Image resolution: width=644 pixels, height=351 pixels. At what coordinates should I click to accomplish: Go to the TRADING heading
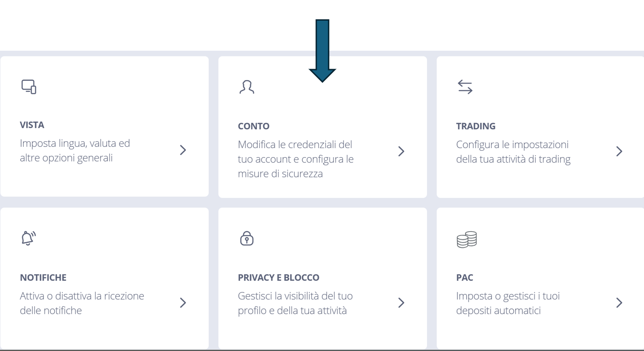(x=476, y=126)
